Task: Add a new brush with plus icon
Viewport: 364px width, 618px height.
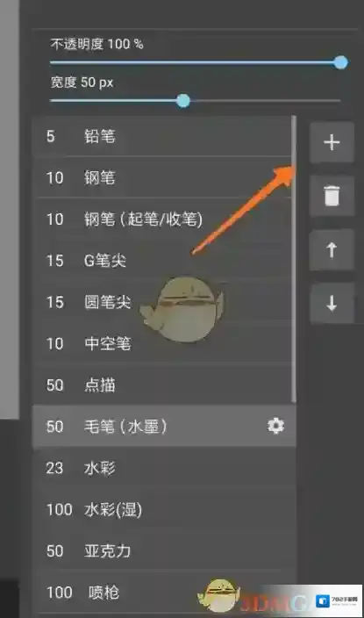Action: pyautogui.click(x=332, y=142)
